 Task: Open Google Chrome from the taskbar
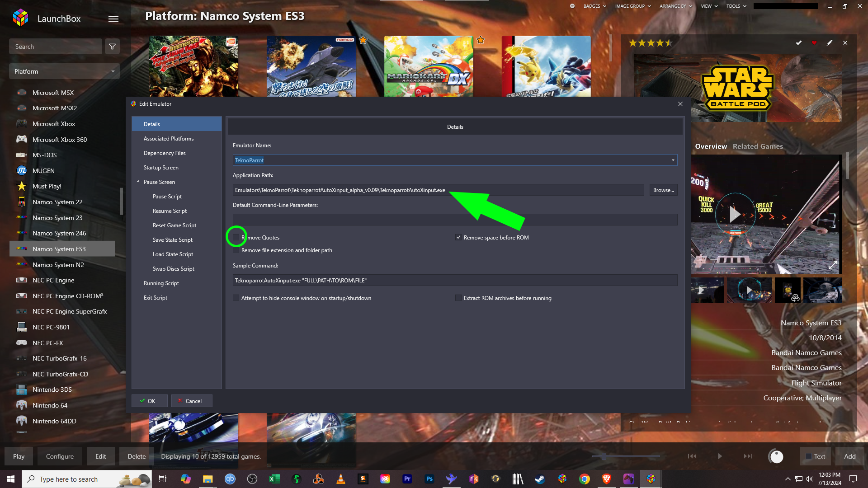coord(585,479)
